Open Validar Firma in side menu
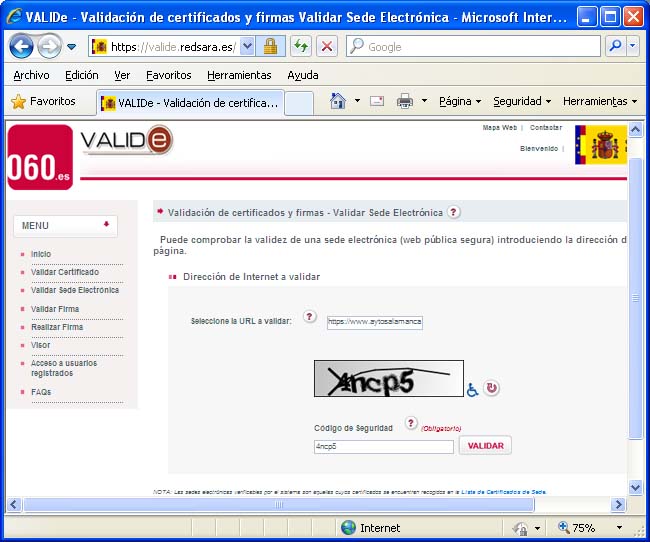650x542 pixels. (55, 309)
